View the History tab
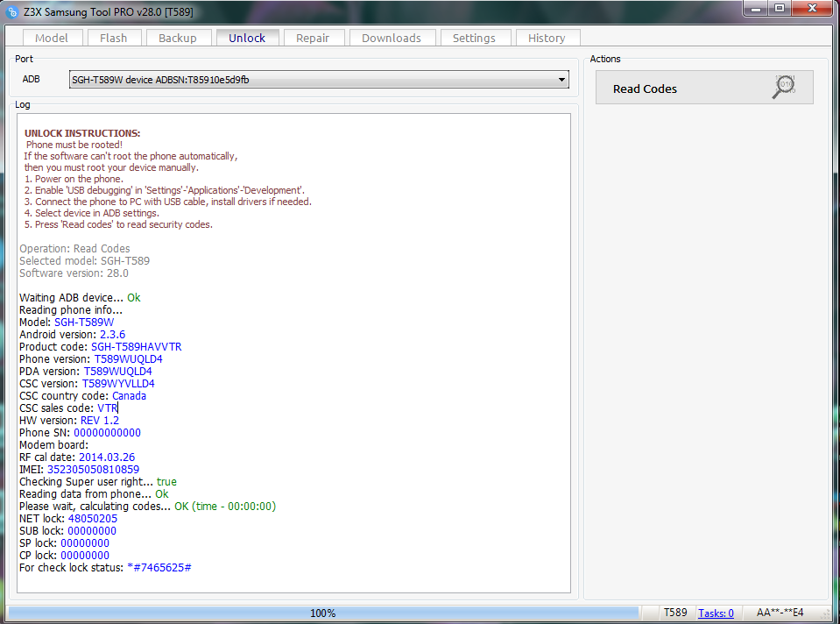840x624 pixels. (547, 38)
